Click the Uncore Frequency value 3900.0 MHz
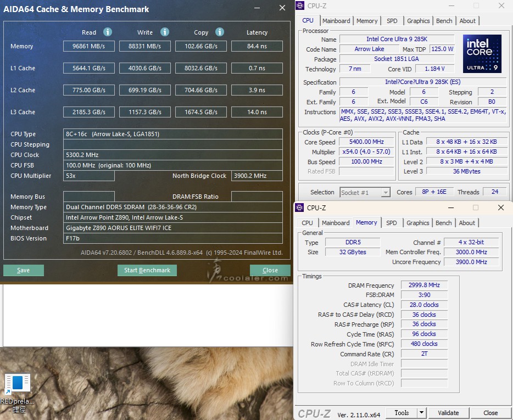Screen dimensions: 513x420 471,262
